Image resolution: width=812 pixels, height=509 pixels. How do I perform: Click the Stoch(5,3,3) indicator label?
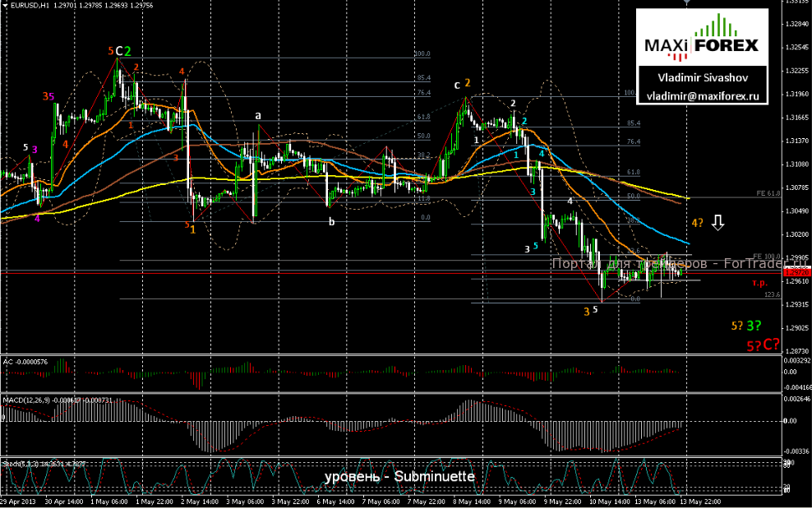point(44,464)
